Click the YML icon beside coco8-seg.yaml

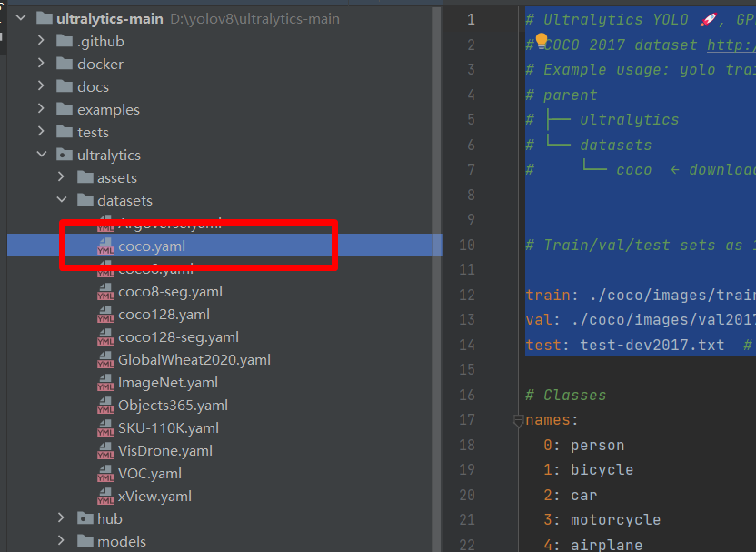click(x=105, y=291)
